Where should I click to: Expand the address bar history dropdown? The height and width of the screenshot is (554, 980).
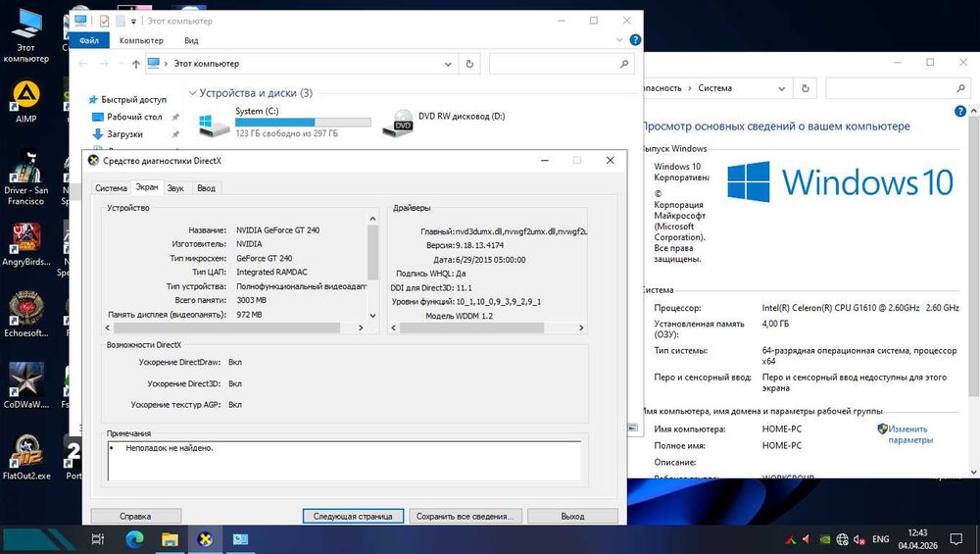447,64
